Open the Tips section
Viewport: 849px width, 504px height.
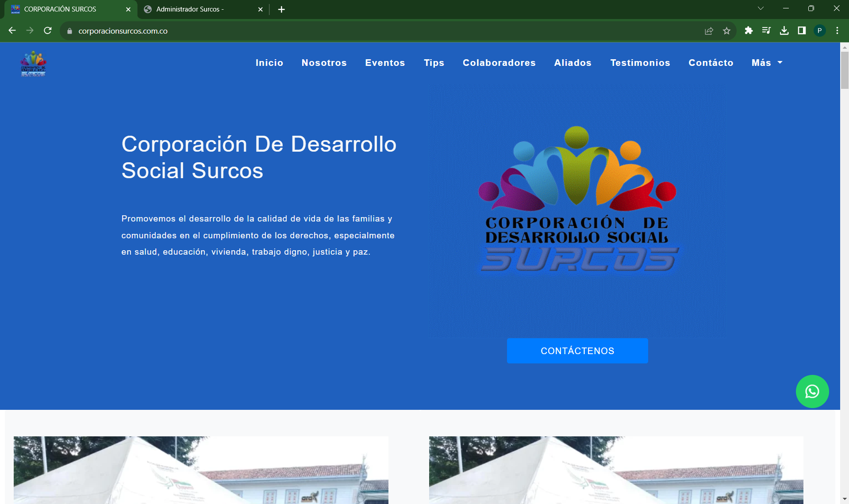point(434,63)
